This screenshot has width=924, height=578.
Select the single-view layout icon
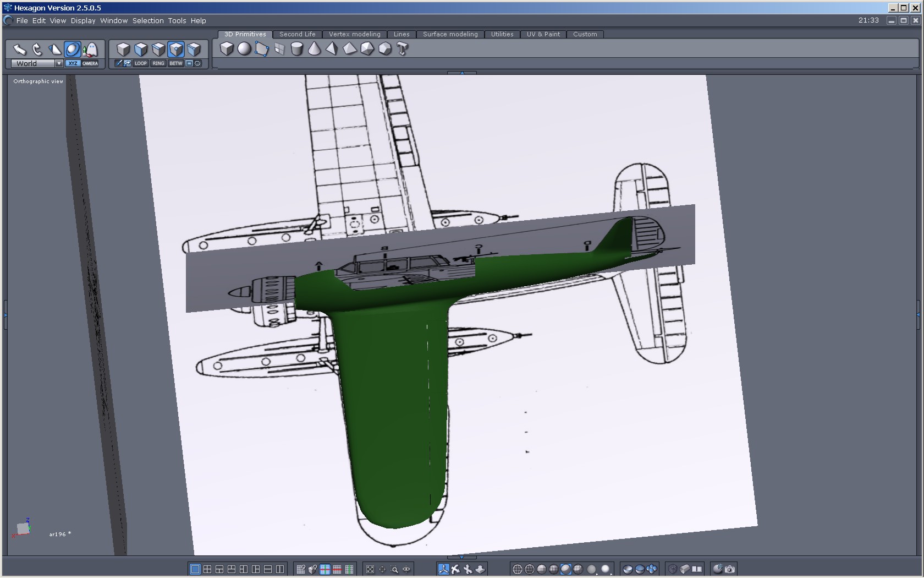coord(195,569)
